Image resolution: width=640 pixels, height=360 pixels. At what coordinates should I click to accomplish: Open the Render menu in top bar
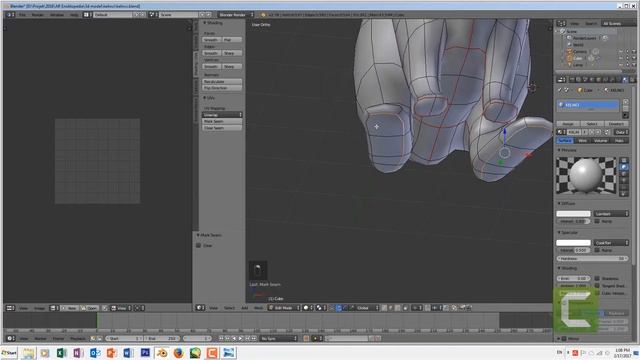pyautogui.click(x=38, y=15)
